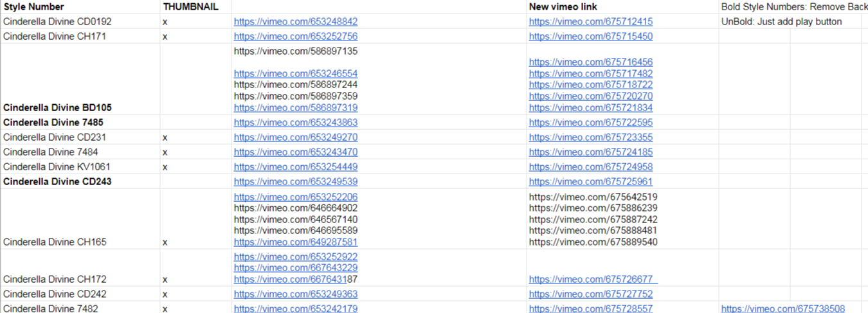
Task: Select cell Cinderella Divine 7482
Action: (x=80, y=309)
